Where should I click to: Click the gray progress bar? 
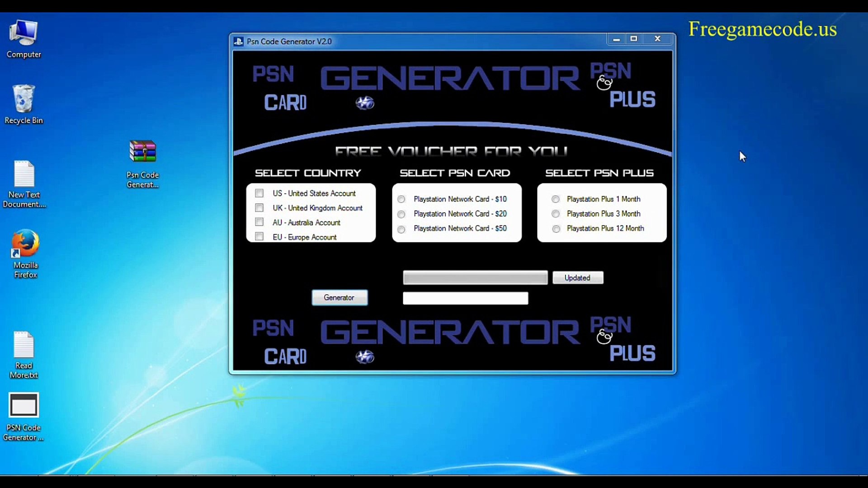tap(475, 277)
